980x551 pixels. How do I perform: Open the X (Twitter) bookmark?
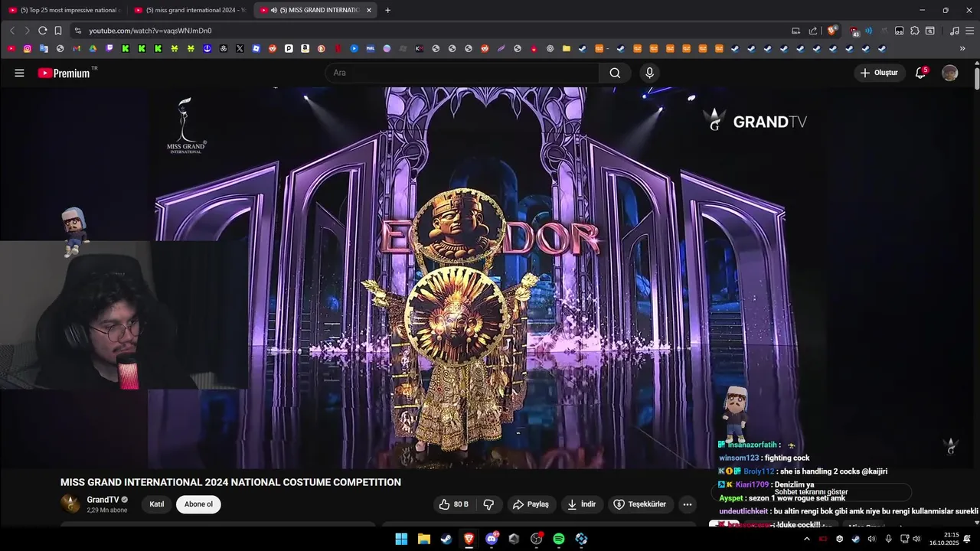240,48
